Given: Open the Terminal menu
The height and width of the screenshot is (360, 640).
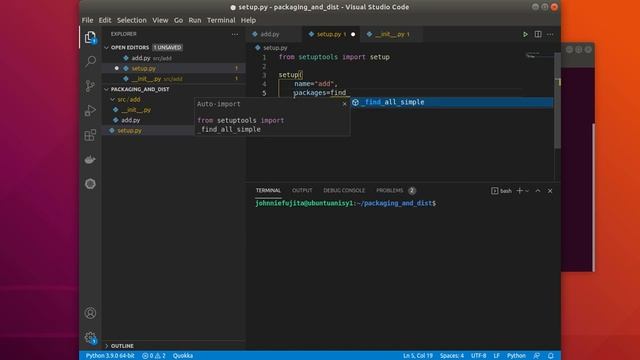Looking at the screenshot, I should click(x=221, y=20).
